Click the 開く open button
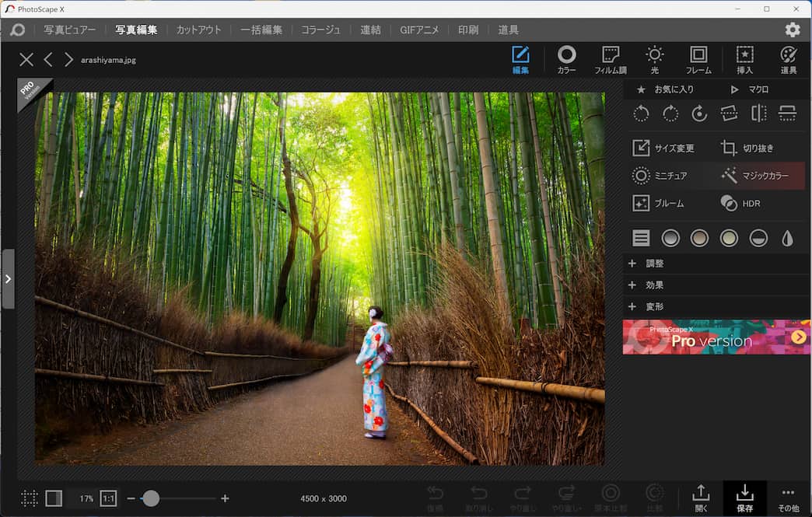Image resolution: width=812 pixels, height=517 pixels. [701, 498]
